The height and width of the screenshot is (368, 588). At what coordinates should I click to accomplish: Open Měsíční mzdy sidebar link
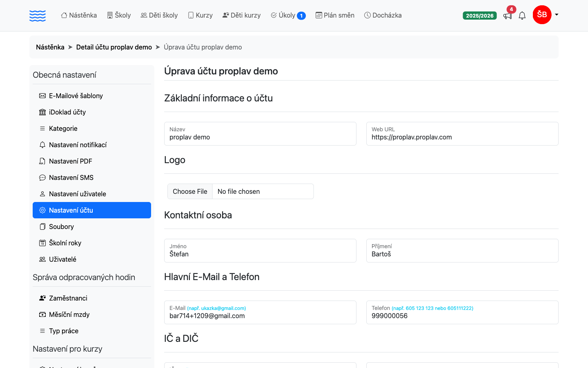(92, 314)
